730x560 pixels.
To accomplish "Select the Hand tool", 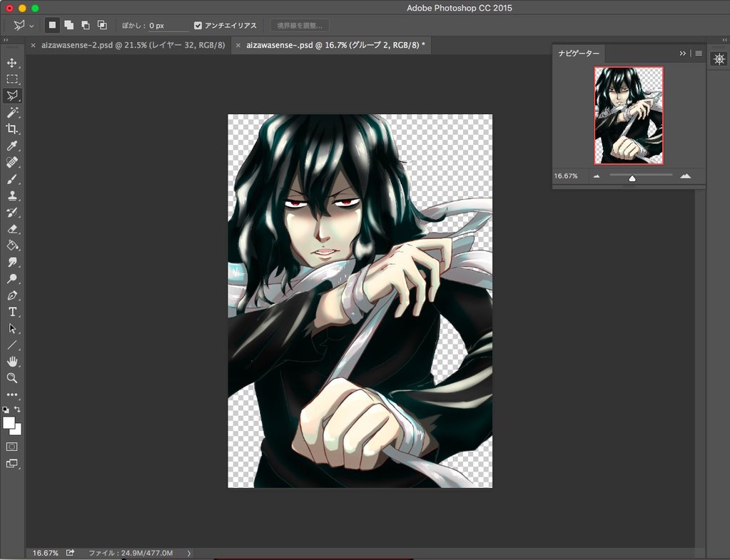I will point(12,362).
